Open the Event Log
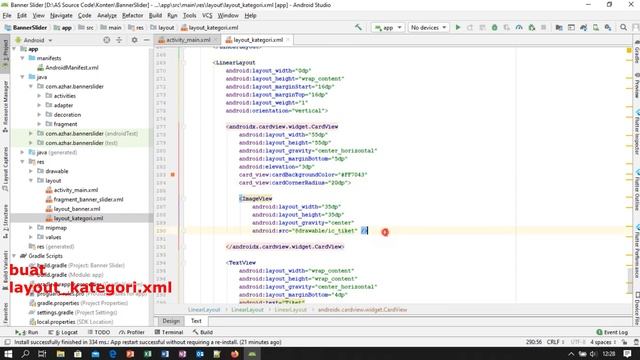Screen dimensions: 640x360 [x=612, y=332]
